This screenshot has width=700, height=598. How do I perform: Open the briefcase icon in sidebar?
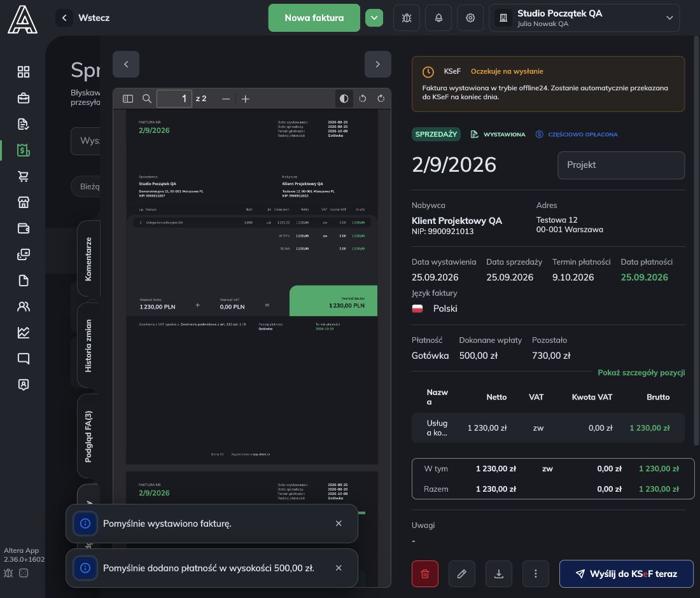(23, 98)
